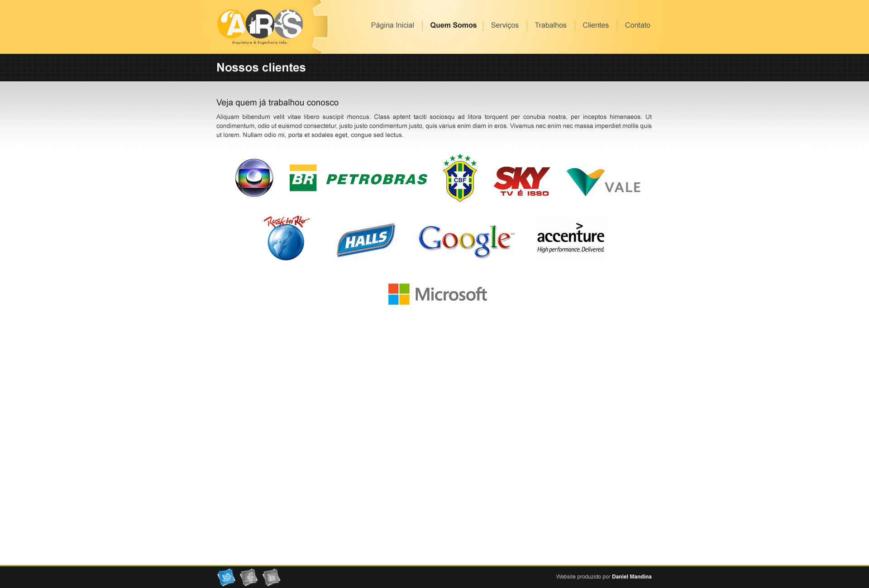Click the CBF crest logo
This screenshot has width=869, height=588.
coord(460,178)
